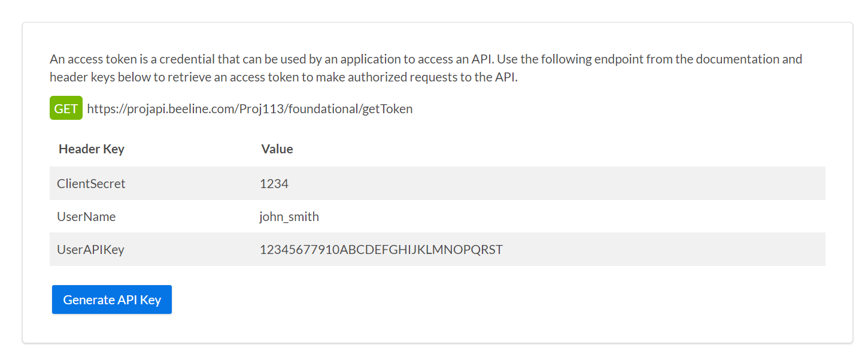Image resolution: width=868 pixels, height=360 pixels.
Task: Select the ClientSecret value 1234
Action: click(275, 183)
